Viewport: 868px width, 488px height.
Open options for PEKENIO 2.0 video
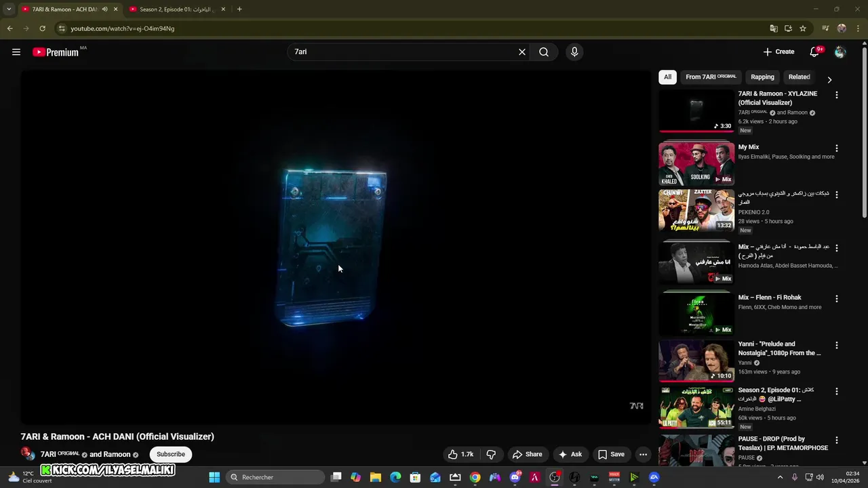click(x=836, y=195)
